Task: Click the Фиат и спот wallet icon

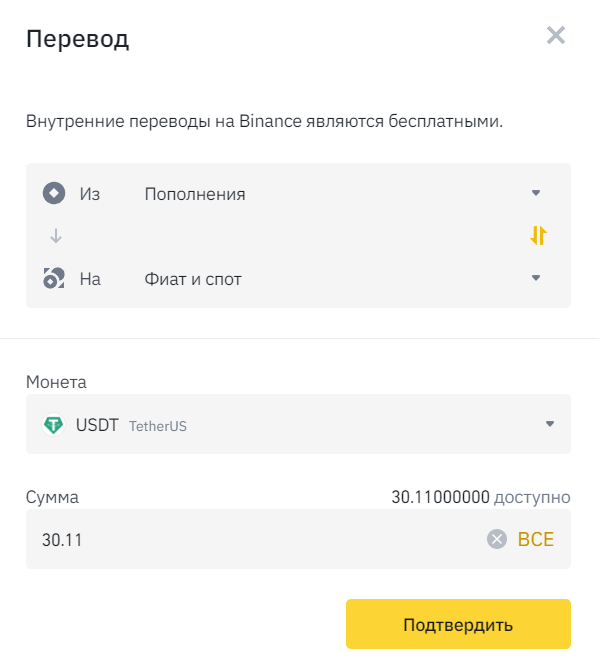Action: pos(54,279)
